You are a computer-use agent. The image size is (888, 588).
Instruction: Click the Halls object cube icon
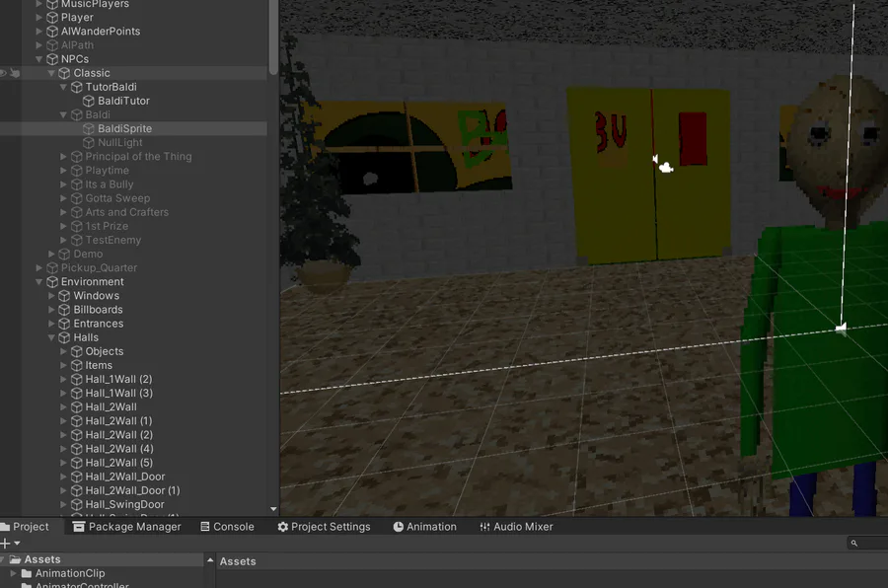click(64, 337)
